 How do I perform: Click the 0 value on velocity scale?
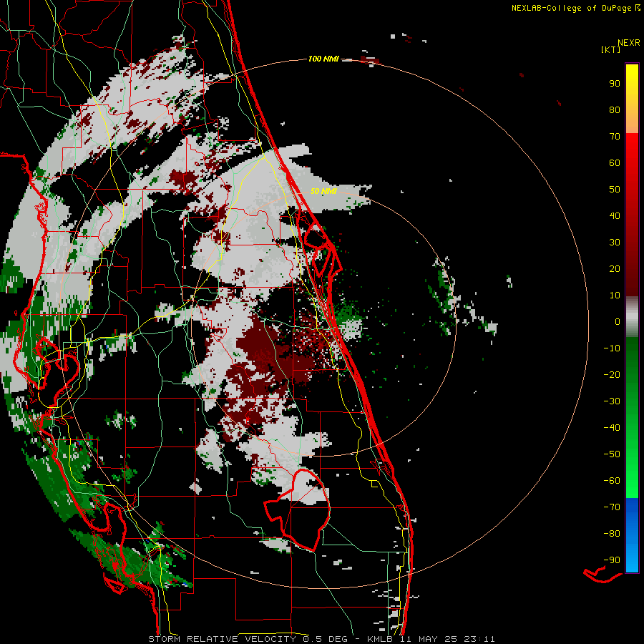(x=618, y=321)
